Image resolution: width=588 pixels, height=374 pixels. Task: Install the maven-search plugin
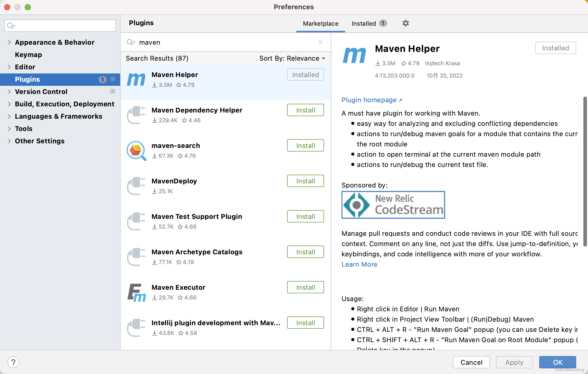click(x=305, y=145)
